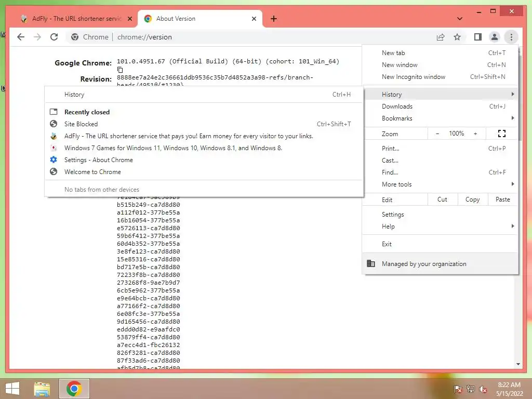
Task: Click the Cut button in Edit row
Action: (x=443, y=199)
